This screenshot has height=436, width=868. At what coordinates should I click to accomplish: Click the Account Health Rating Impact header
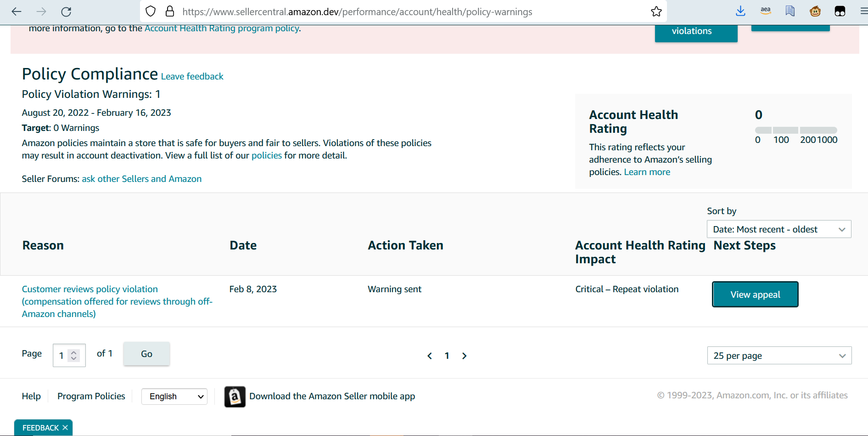640,252
